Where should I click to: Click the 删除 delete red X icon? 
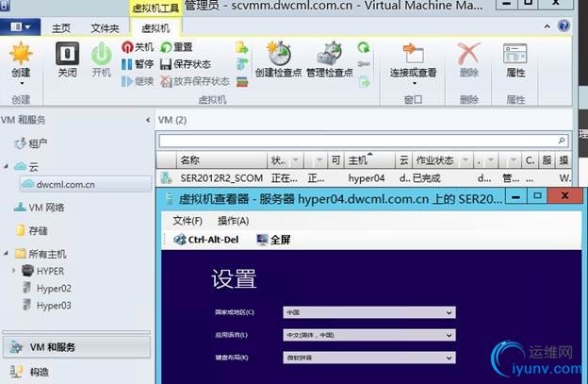(468, 53)
